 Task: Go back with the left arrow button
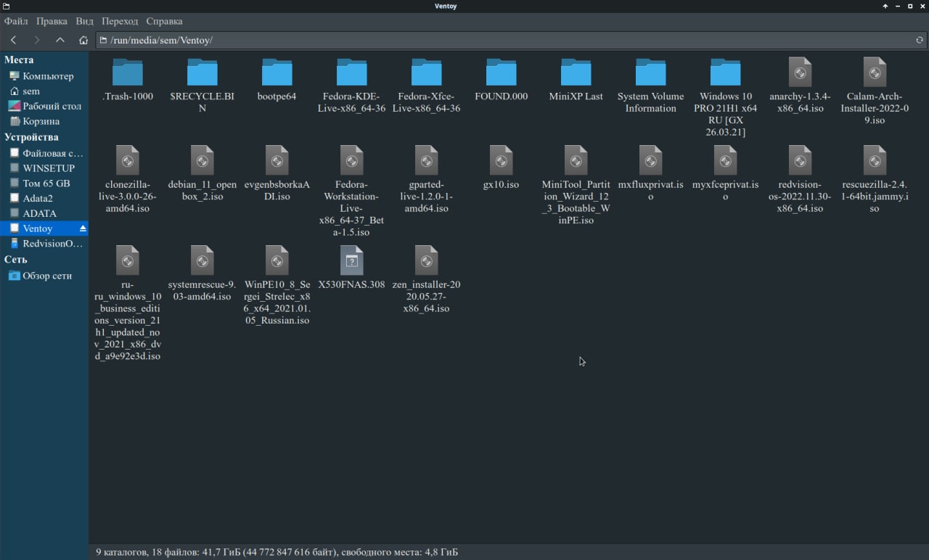pos(13,40)
